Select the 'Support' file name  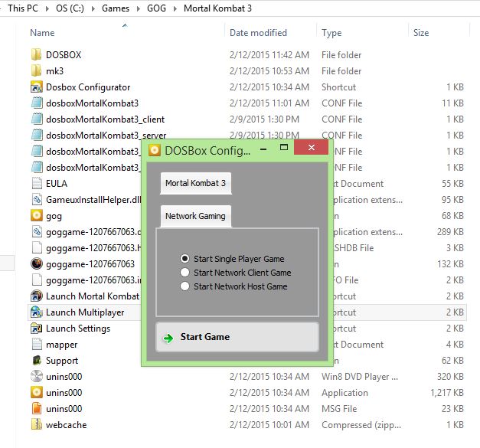click(62, 361)
